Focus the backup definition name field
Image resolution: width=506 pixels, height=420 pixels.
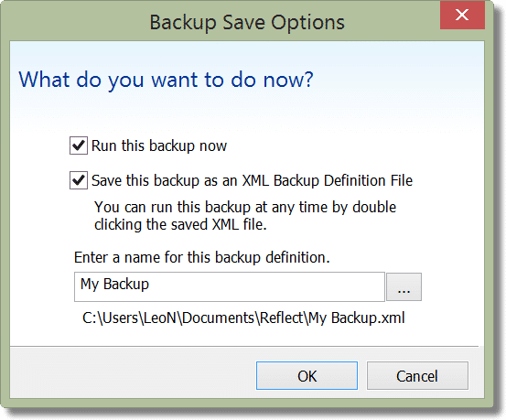click(x=230, y=286)
